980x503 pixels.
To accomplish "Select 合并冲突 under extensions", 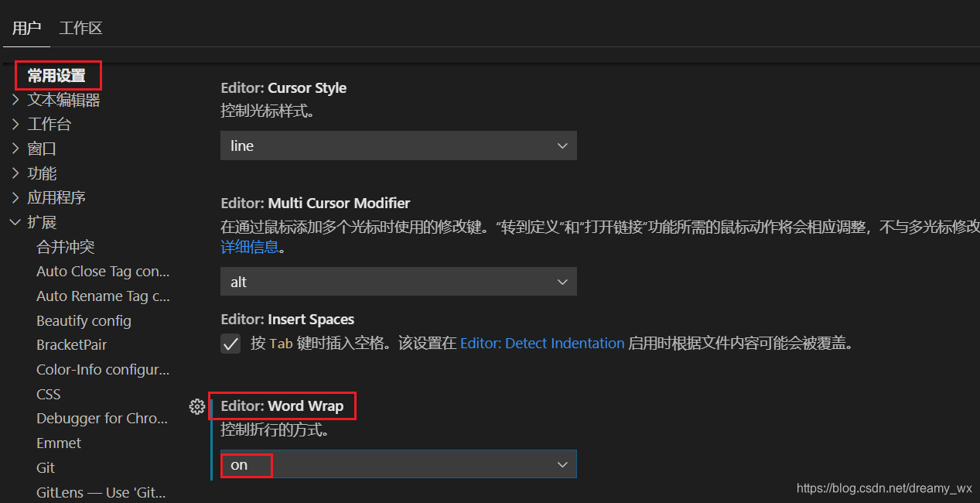I will point(66,247).
